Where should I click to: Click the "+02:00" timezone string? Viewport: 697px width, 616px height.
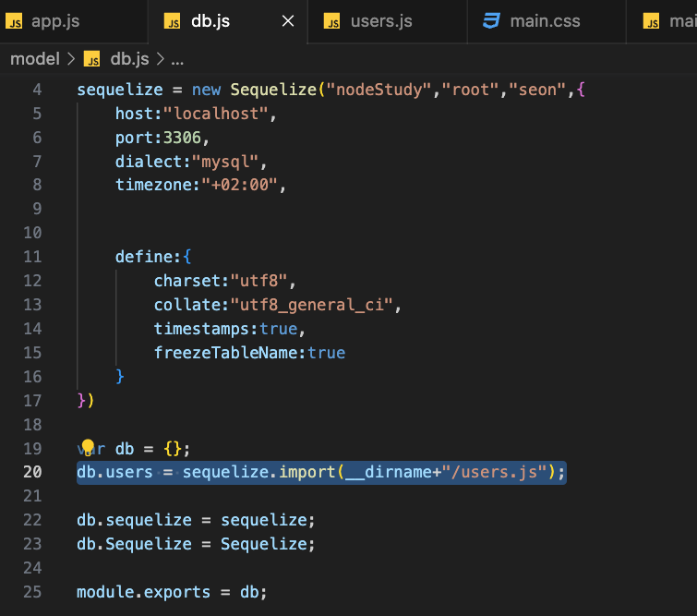[x=240, y=185]
